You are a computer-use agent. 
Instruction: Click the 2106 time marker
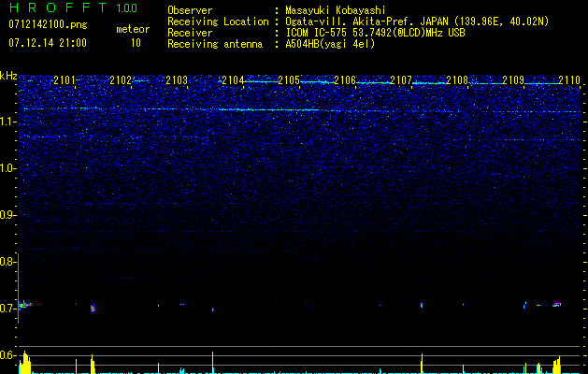pos(345,79)
